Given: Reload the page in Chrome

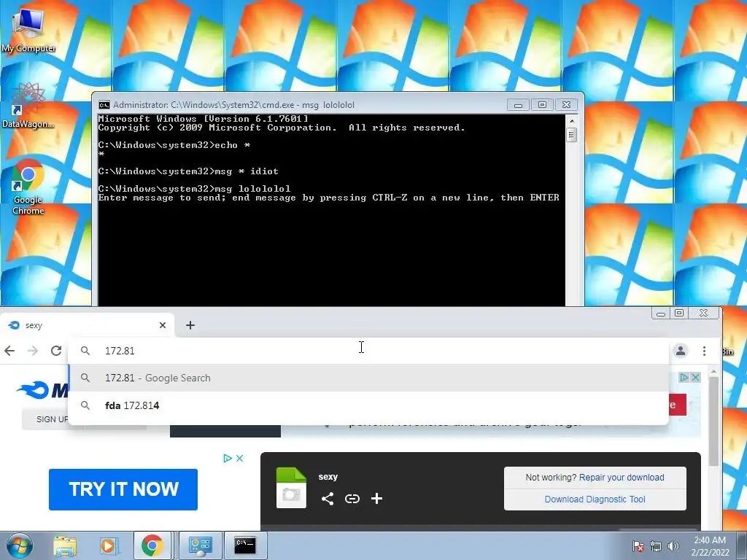Looking at the screenshot, I should (x=56, y=351).
